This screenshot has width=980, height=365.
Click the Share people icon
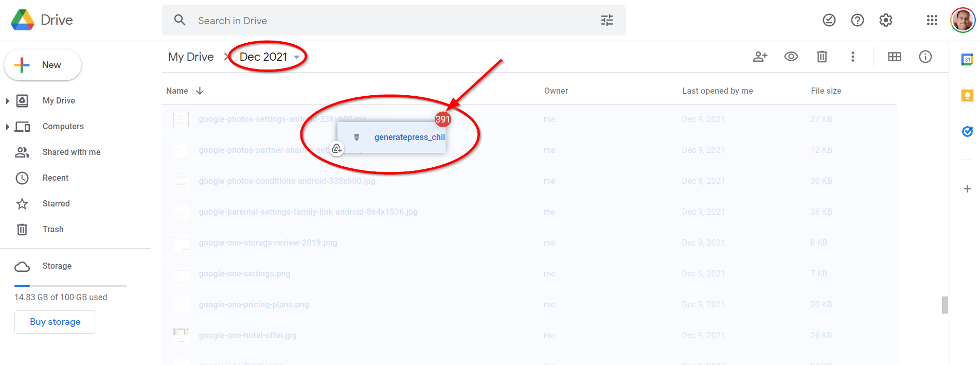pyautogui.click(x=760, y=57)
